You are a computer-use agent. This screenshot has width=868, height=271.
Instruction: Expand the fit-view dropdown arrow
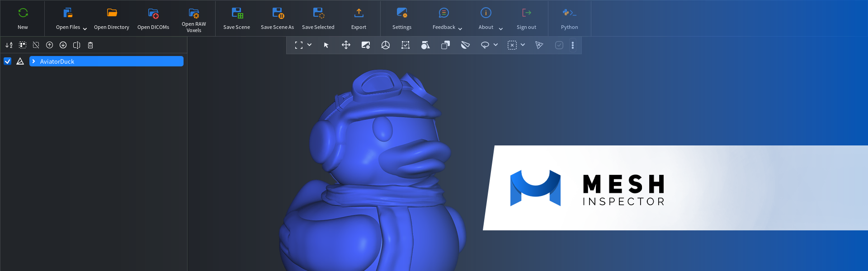point(310,45)
